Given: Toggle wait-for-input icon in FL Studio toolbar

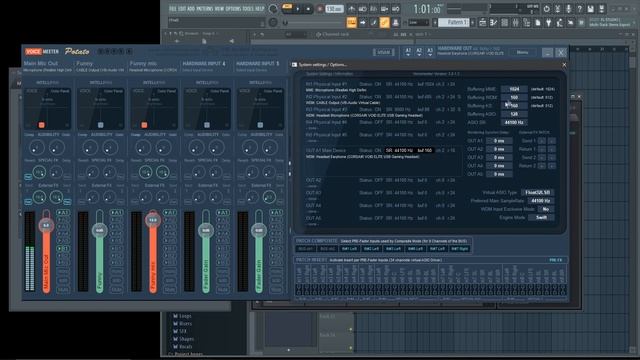Looking at the screenshot, I should tap(362, 9).
